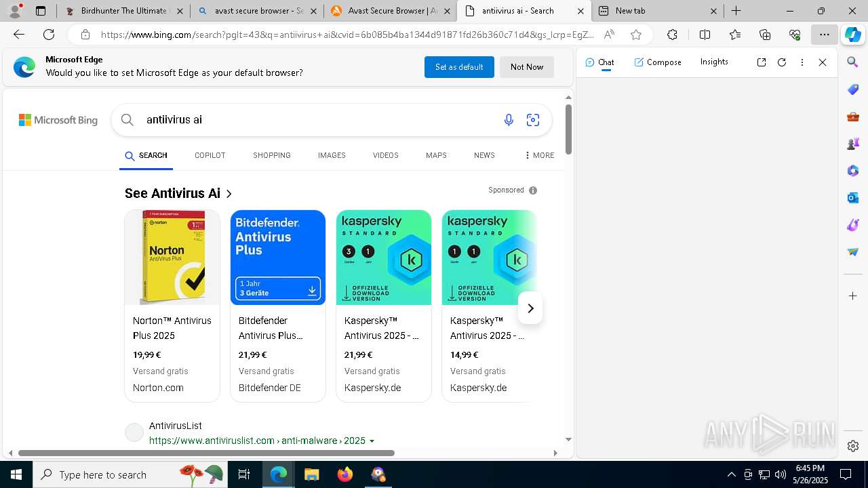Switch Copilot pane to Compose
This screenshot has width=868, height=488.
point(658,62)
